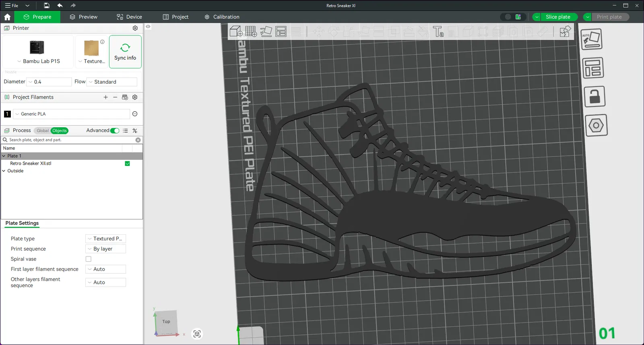Enable the Spiral vase checkbox
Image resolution: width=644 pixels, height=345 pixels.
89,259
